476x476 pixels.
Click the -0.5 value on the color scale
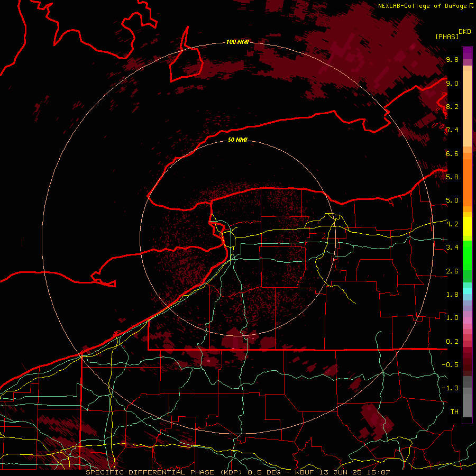[450, 365]
